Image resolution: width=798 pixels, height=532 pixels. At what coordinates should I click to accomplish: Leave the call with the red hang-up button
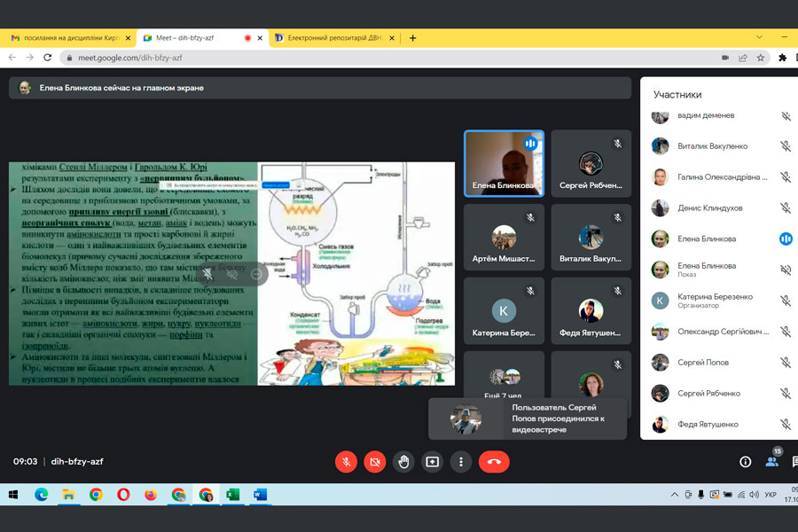(494, 462)
